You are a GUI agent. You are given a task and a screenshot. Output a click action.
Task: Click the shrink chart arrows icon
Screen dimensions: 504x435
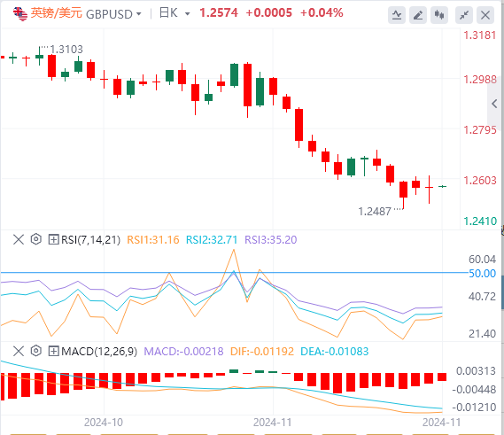pyautogui.click(x=464, y=15)
